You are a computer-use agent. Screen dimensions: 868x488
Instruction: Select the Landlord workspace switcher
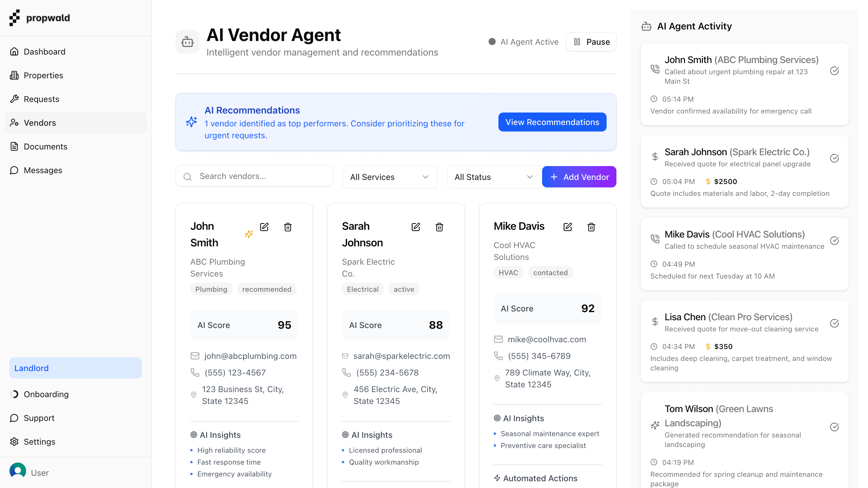[75, 368]
